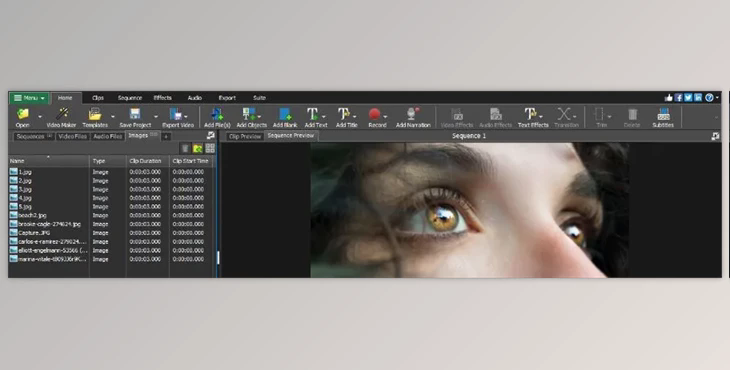Open the Help question-mark icon
Viewport: 730px width, 370px height.
[709, 98]
